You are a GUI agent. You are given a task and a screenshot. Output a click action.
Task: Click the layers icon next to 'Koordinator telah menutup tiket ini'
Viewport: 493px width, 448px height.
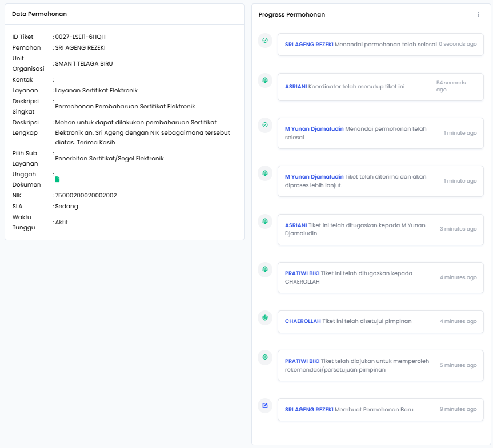(264, 80)
